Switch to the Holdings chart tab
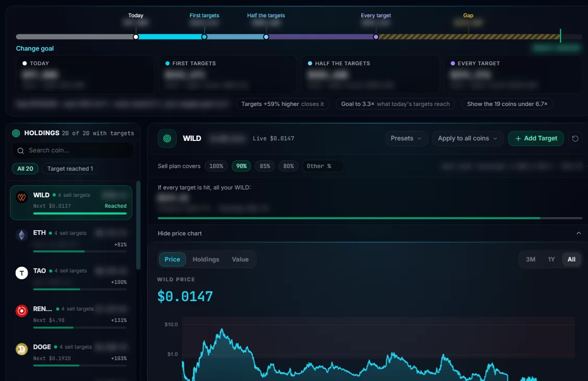The height and width of the screenshot is (381, 588). click(x=206, y=259)
